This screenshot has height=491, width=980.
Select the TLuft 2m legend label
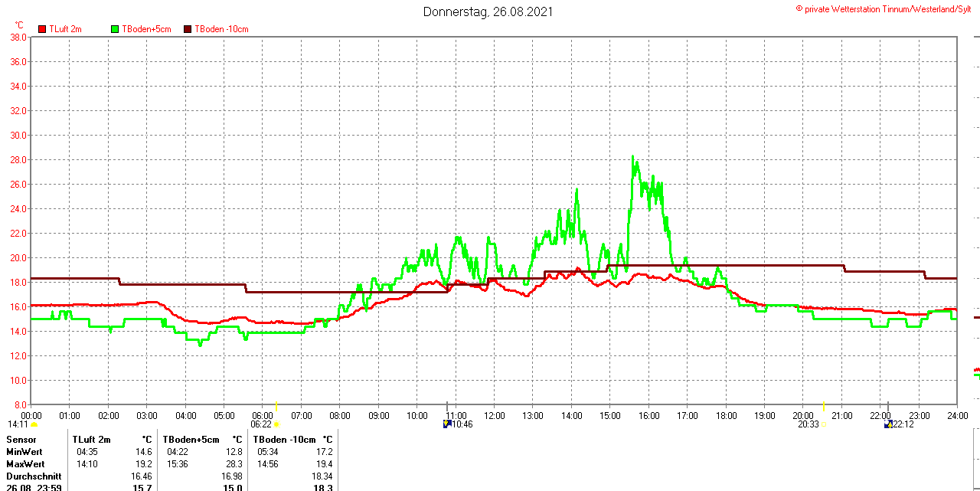(x=65, y=29)
